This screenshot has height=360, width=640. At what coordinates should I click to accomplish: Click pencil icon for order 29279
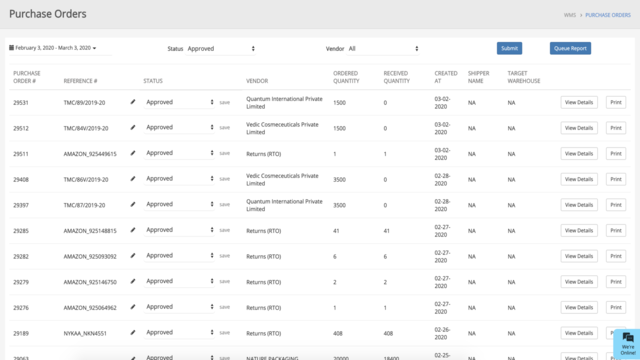[x=133, y=282]
